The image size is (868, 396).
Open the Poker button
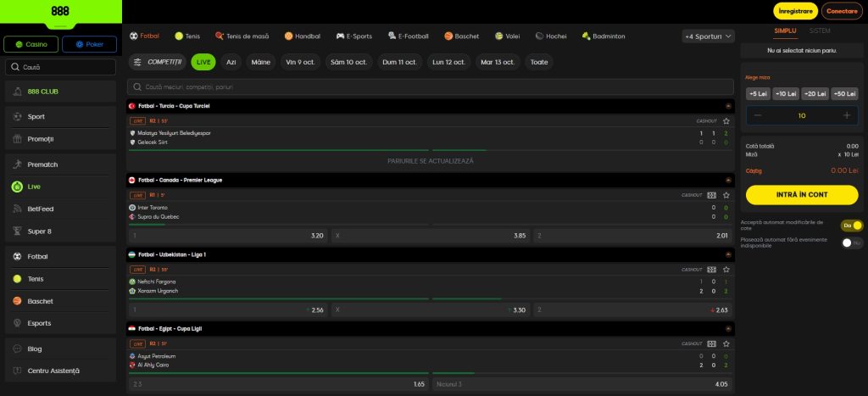point(89,44)
